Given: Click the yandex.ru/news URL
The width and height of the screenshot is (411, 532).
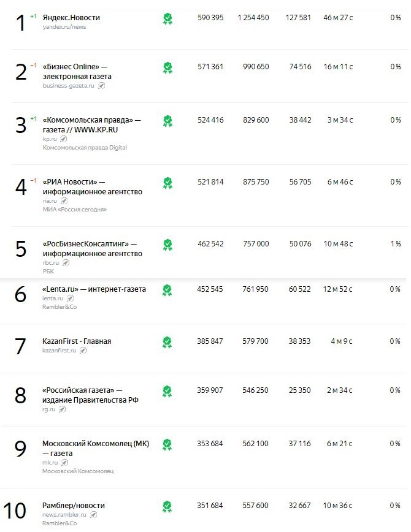Looking at the screenshot, I should [64, 27].
